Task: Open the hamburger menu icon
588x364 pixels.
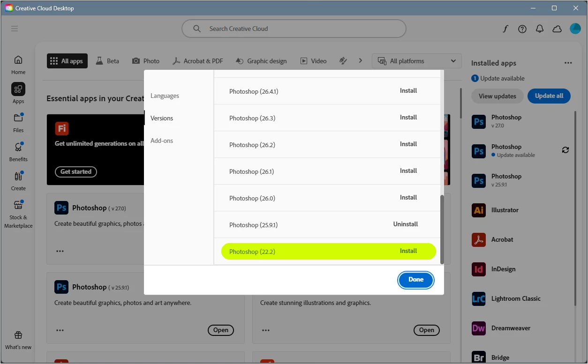Action: pos(15,29)
